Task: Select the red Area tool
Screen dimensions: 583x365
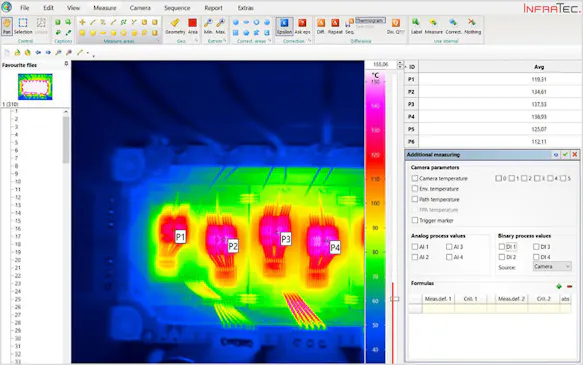Action: pos(193,26)
